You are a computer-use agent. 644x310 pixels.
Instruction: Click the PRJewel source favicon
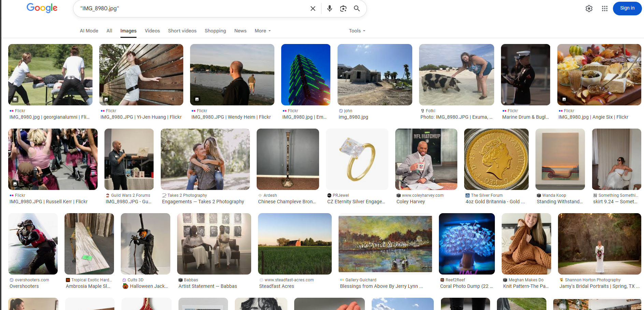[329, 195]
